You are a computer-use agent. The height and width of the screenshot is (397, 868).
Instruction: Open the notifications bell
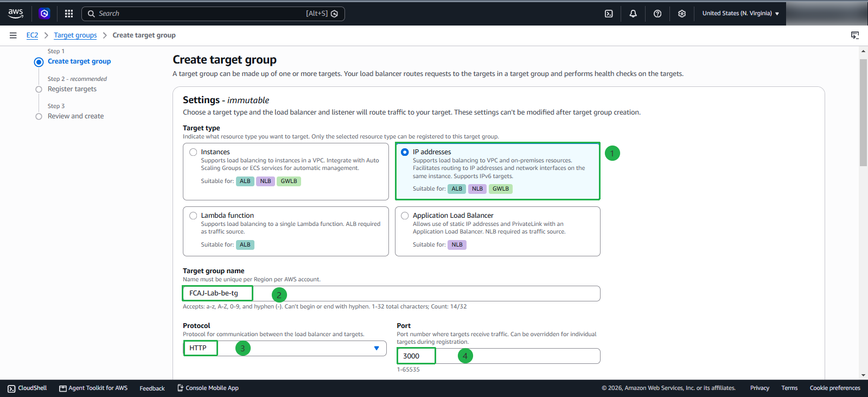pos(633,14)
